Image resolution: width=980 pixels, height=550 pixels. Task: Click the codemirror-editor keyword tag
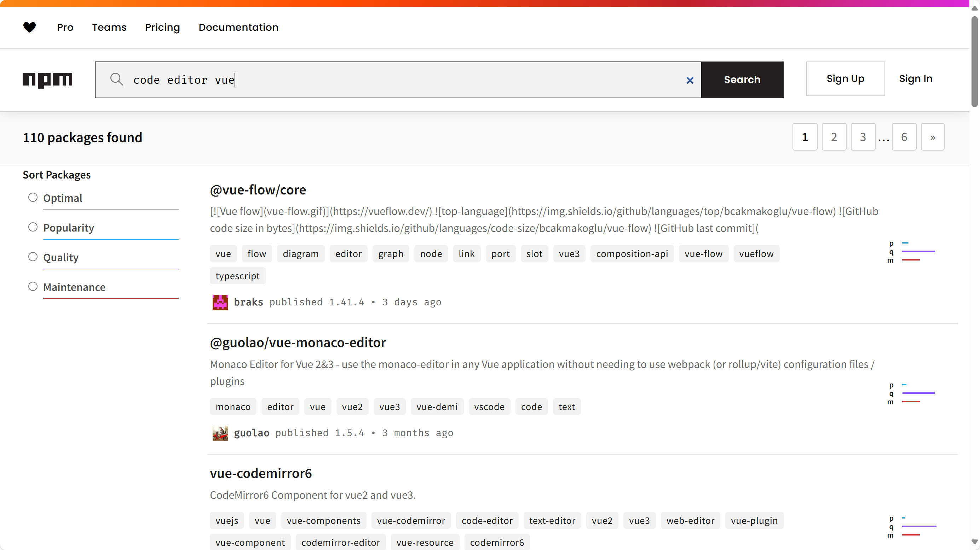coord(340,542)
